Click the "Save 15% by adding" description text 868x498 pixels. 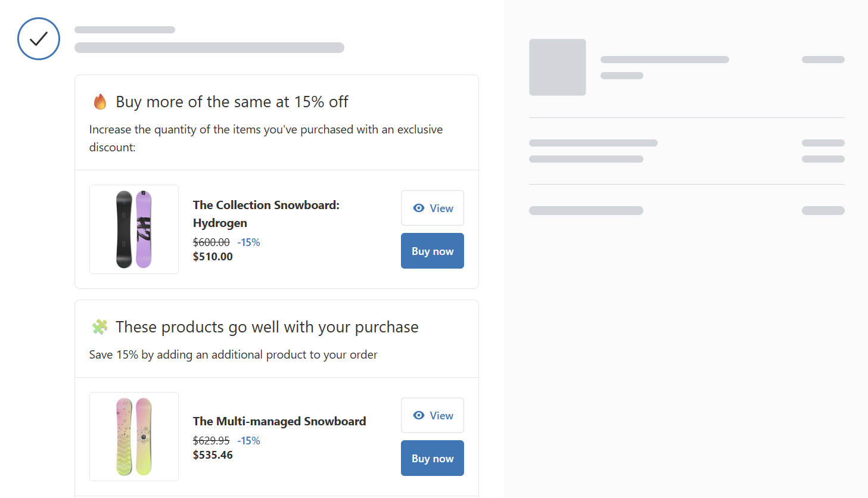[233, 354]
